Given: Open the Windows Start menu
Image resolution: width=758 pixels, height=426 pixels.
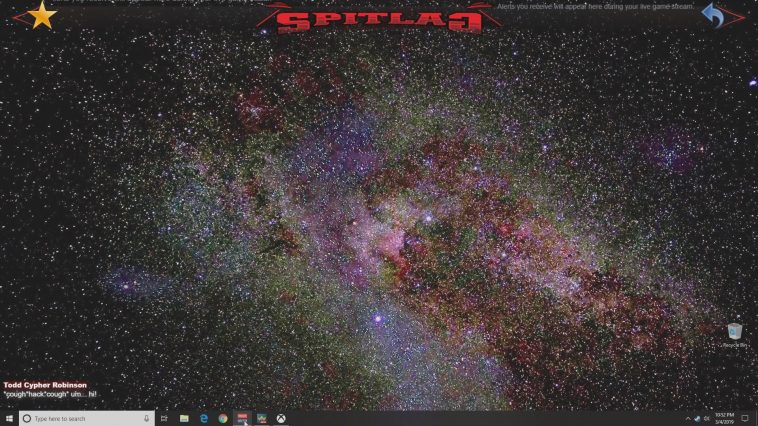Looking at the screenshot, I should coord(9,418).
